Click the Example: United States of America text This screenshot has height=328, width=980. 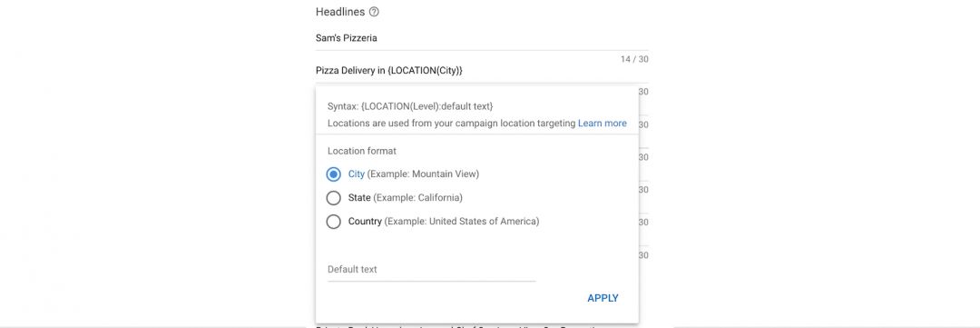tap(462, 222)
